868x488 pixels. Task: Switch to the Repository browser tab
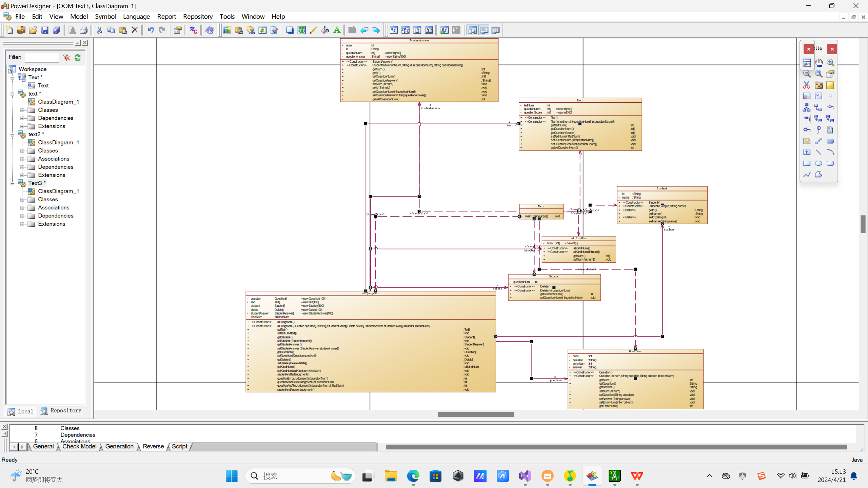(61, 411)
